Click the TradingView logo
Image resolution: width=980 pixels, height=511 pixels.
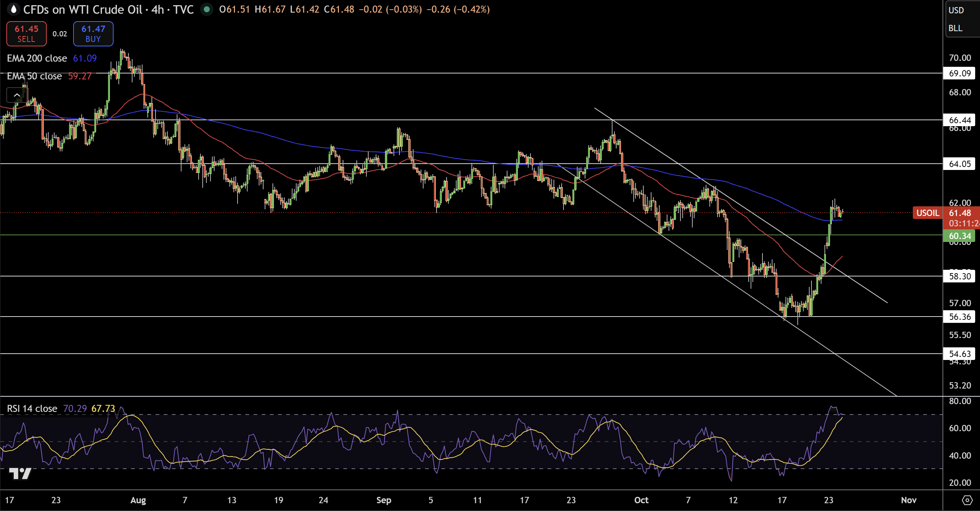coord(20,474)
